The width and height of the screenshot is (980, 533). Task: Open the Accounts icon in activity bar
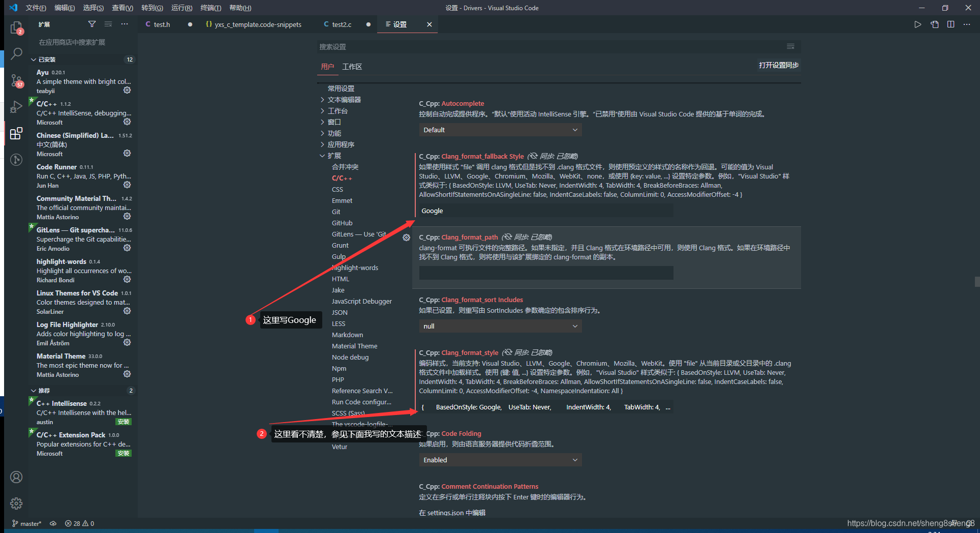coord(16,477)
